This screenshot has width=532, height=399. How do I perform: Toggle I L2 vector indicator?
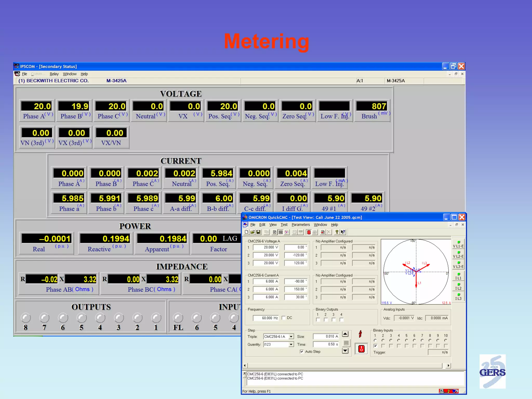click(458, 286)
